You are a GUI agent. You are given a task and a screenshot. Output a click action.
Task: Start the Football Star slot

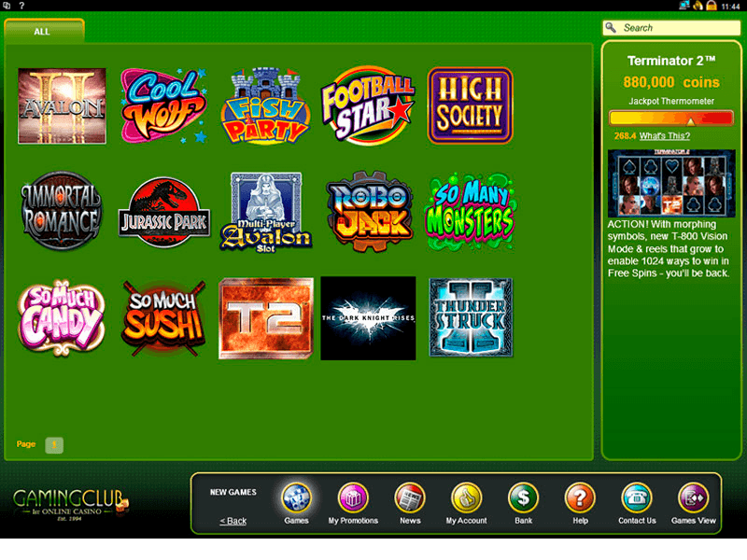coord(368,105)
